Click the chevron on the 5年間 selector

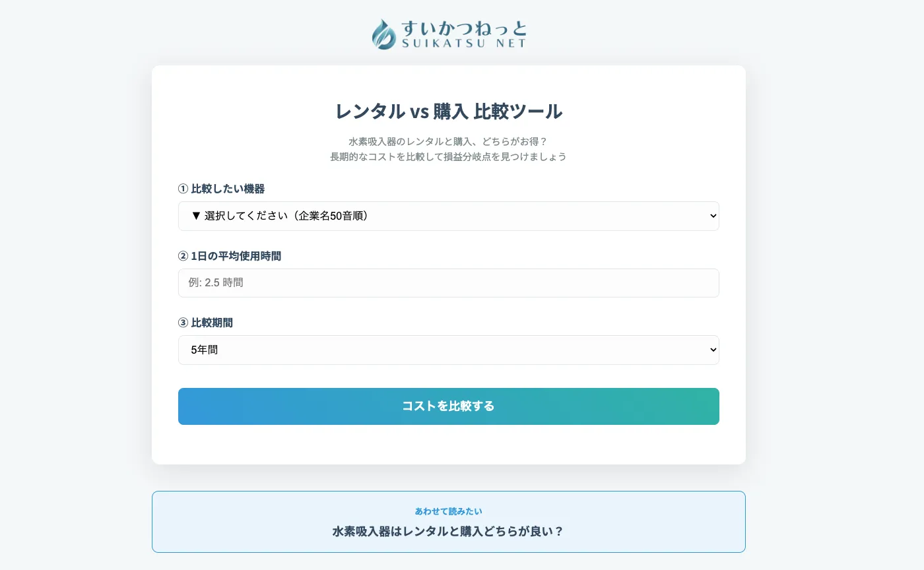click(712, 350)
